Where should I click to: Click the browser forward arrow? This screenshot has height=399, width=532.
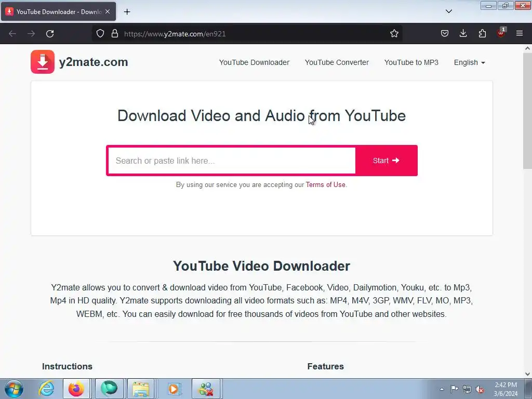(x=31, y=34)
